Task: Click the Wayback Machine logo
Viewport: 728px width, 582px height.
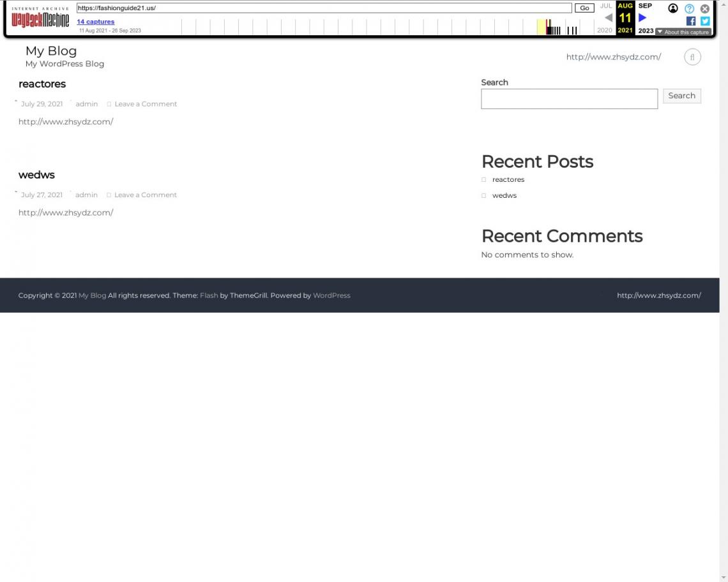Action: [x=40, y=19]
